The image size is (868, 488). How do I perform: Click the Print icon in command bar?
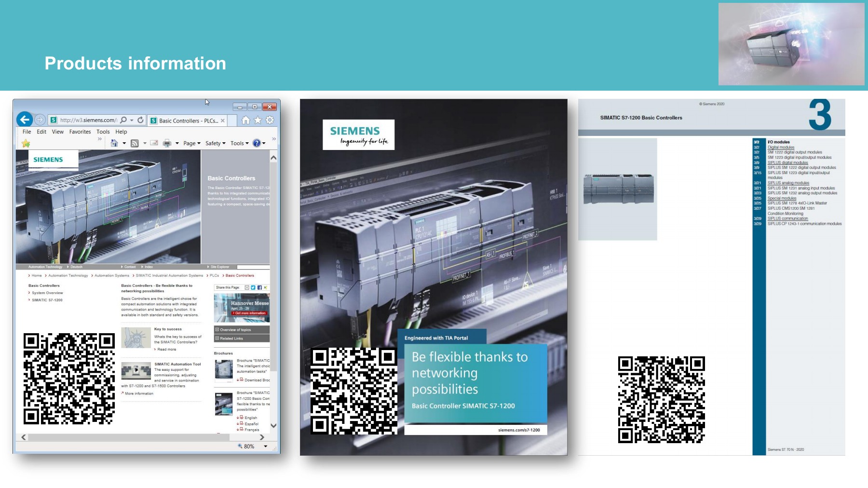click(167, 143)
